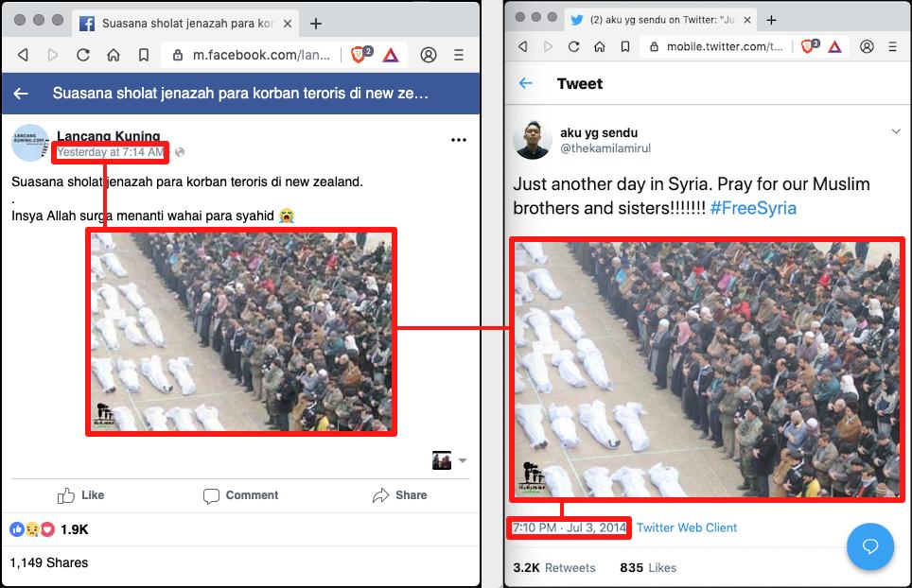The height and width of the screenshot is (588, 912).
Task: Like the Lancang Kuning post
Action: [80, 495]
